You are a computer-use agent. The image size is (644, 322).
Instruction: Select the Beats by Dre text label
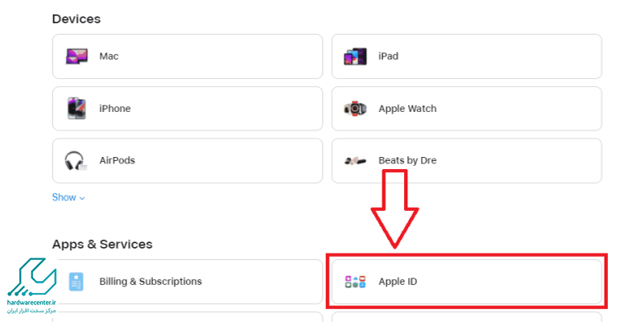click(407, 160)
